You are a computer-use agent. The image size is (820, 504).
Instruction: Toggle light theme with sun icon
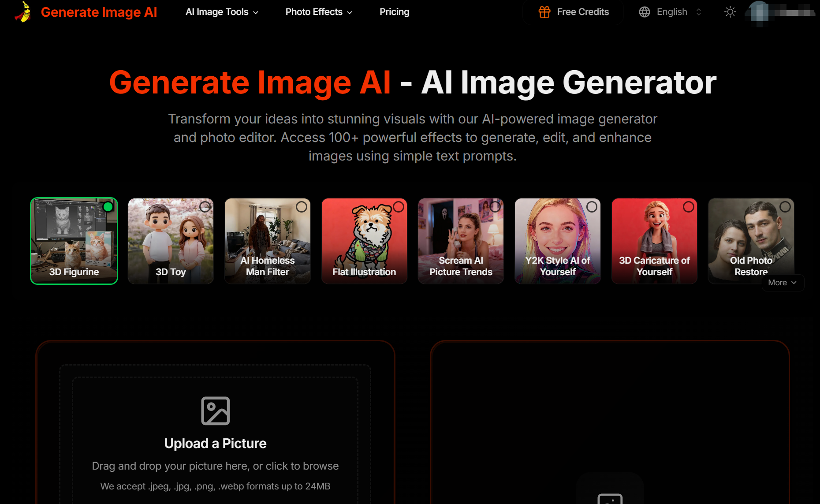730,12
